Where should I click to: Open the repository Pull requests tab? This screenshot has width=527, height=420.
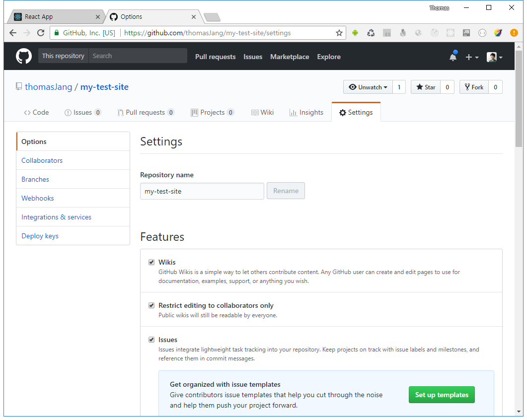pos(146,113)
